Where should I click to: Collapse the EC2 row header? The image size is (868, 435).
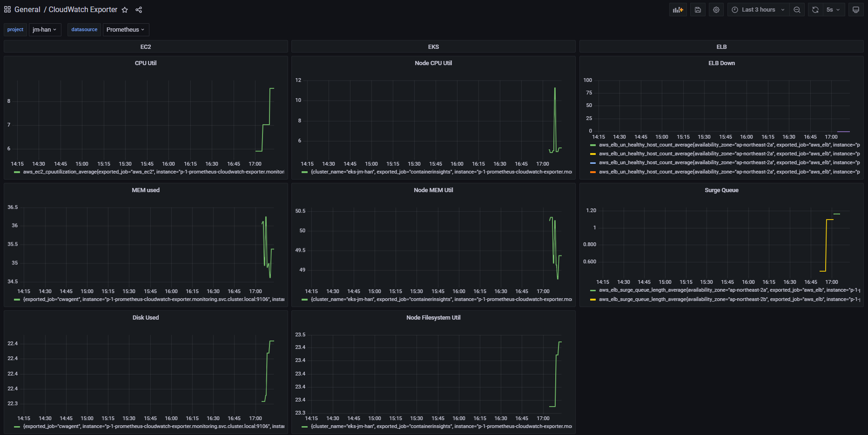146,47
